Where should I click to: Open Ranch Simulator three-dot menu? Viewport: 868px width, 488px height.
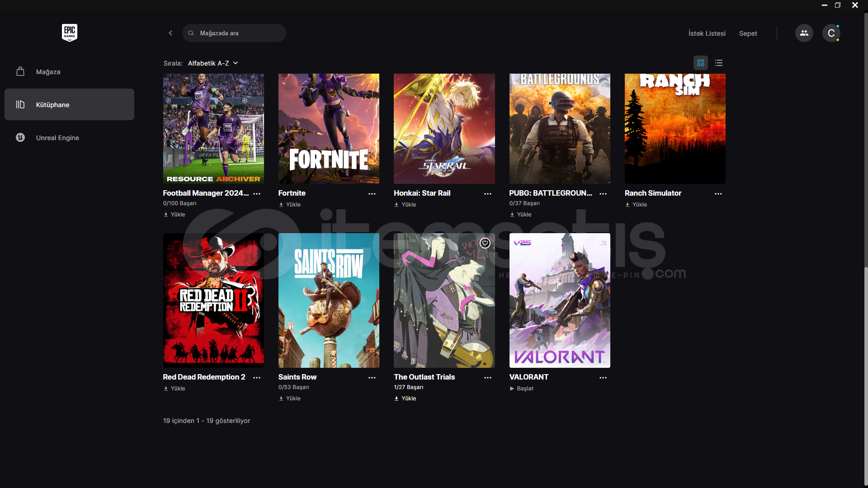click(x=718, y=193)
